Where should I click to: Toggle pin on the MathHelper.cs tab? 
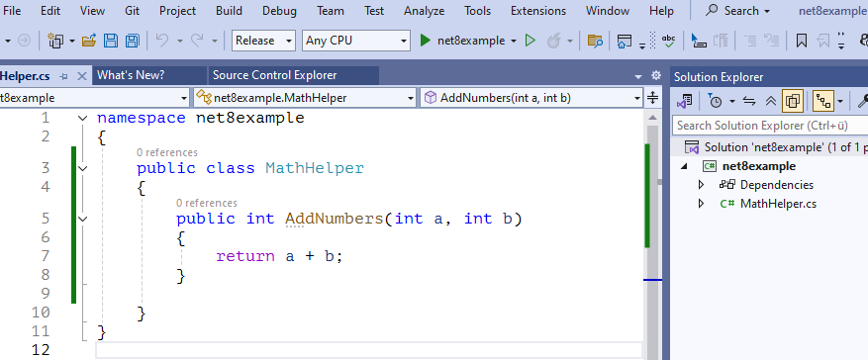63,76
